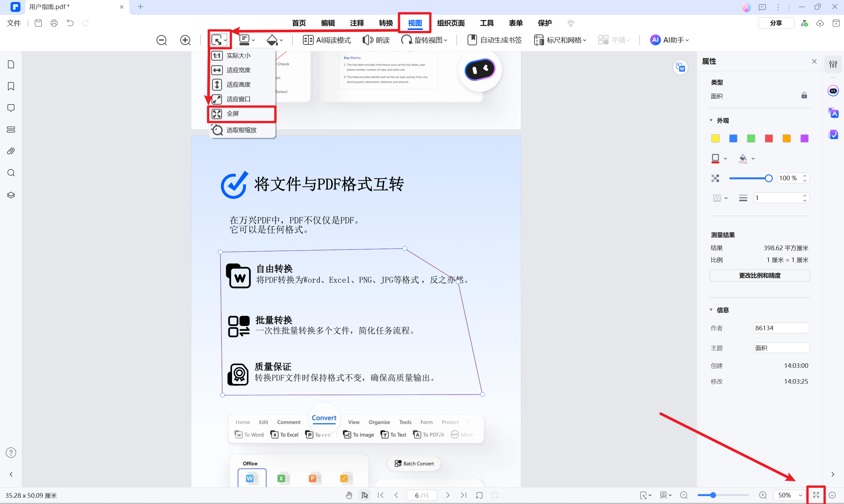Screen dimensions: 844x504
Task: Click the 更改比例和精度 button
Action: click(759, 276)
